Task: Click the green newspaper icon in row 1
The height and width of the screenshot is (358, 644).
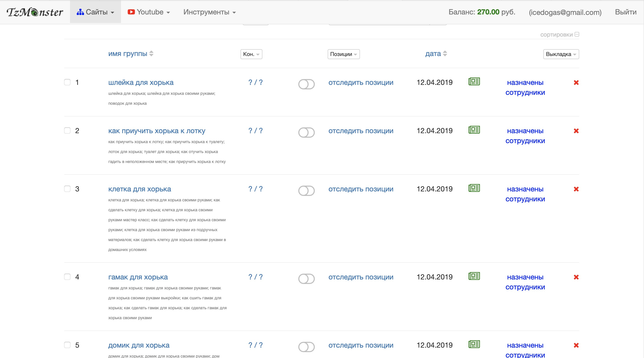Action: coord(474,81)
